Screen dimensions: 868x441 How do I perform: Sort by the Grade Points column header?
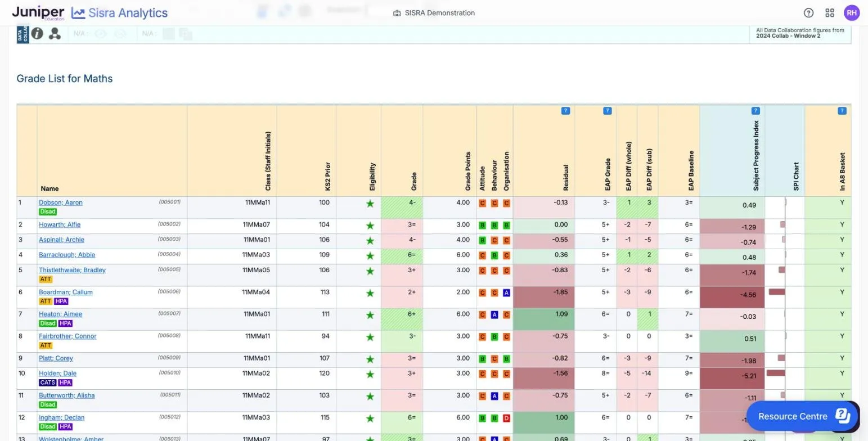coord(468,172)
